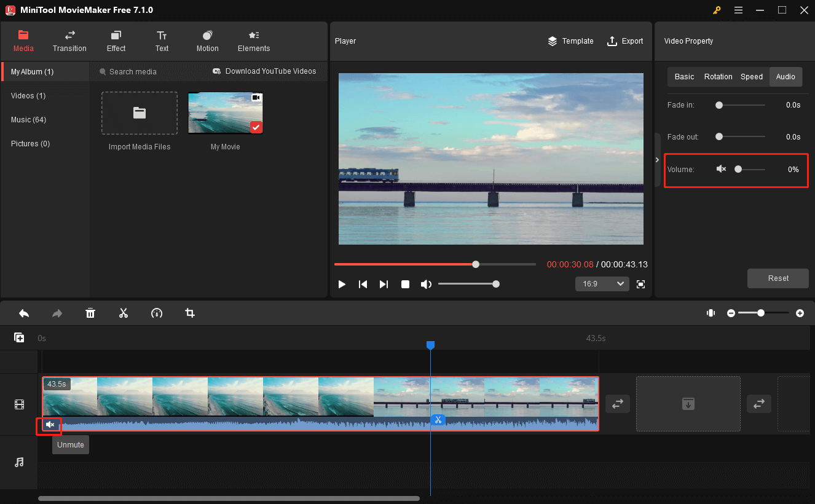Unmute the video track speaker toggle
This screenshot has width=815, height=504.
49,425
